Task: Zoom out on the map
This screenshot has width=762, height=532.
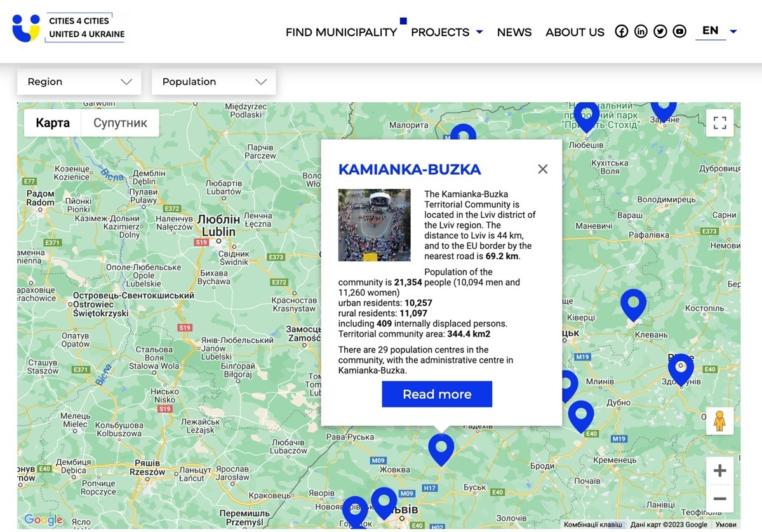Action: coord(719,498)
